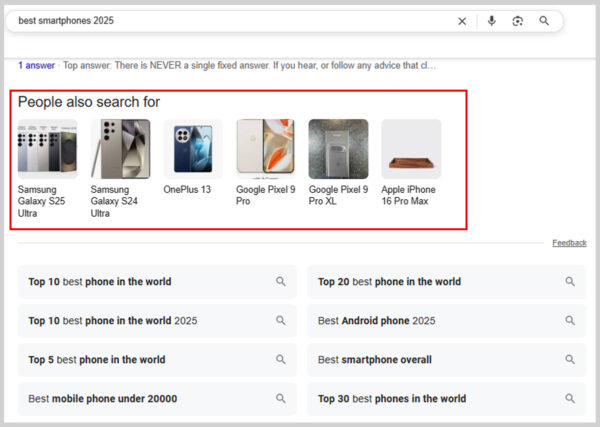Search 'Top 30 best phones in the world'

pos(447,399)
